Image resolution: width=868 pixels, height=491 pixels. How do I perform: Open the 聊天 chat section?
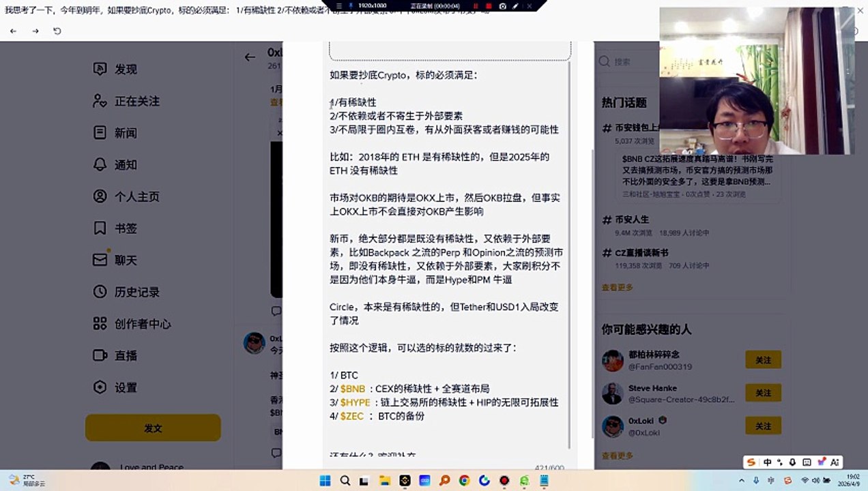(115, 260)
